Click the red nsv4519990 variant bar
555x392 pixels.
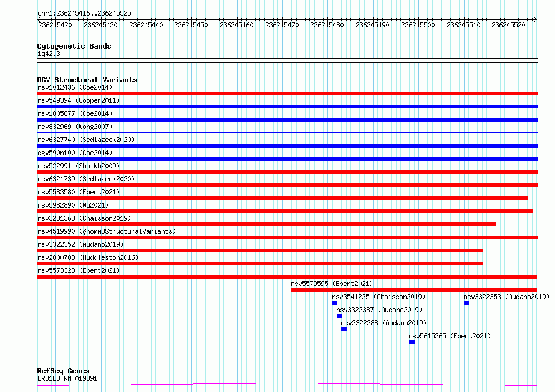pyautogui.click(x=287, y=237)
